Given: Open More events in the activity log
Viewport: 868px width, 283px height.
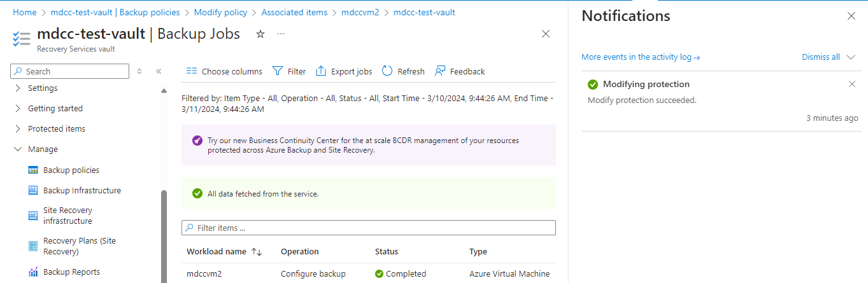Looking at the screenshot, I should (641, 57).
